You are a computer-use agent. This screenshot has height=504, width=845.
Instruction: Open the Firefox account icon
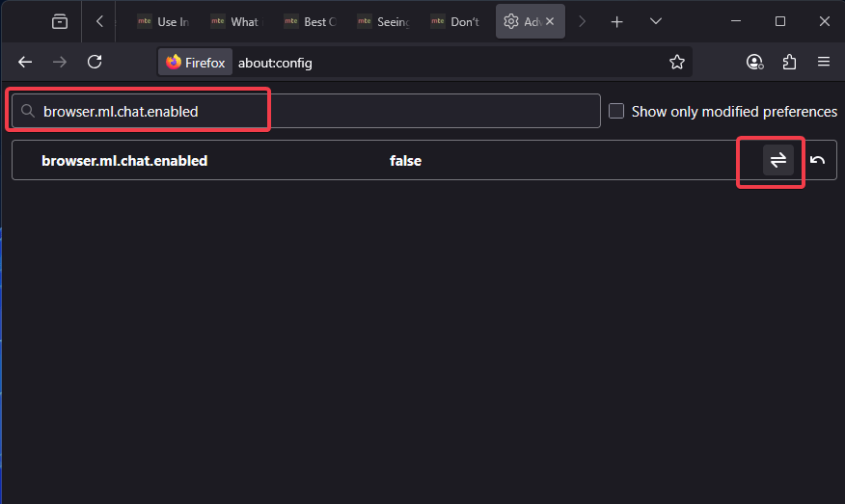[754, 62]
